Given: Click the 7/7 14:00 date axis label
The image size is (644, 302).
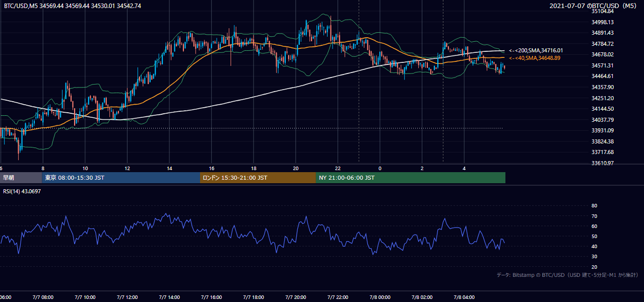Looking at the screenshot, I should [x=169, y=297].
